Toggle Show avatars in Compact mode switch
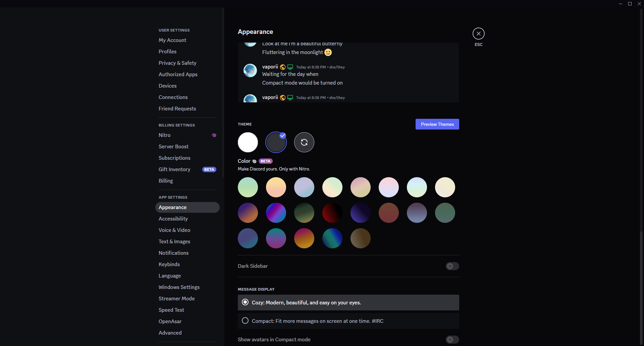The image size is (644, 346). [x=452, y=340]
